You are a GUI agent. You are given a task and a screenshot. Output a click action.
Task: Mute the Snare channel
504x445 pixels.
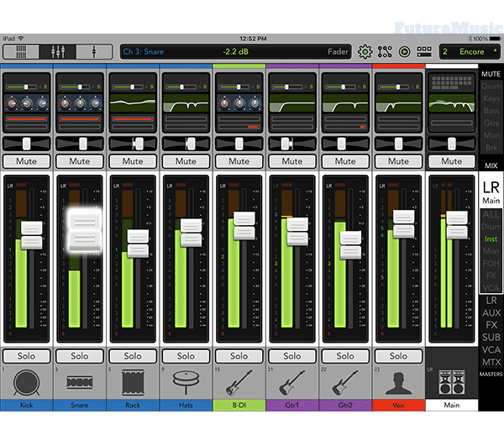click(x=80, y=161)
